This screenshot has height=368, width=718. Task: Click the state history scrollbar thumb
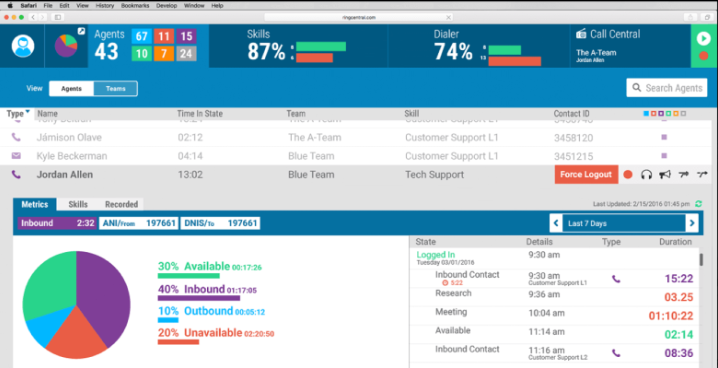[x=701, y=260]
